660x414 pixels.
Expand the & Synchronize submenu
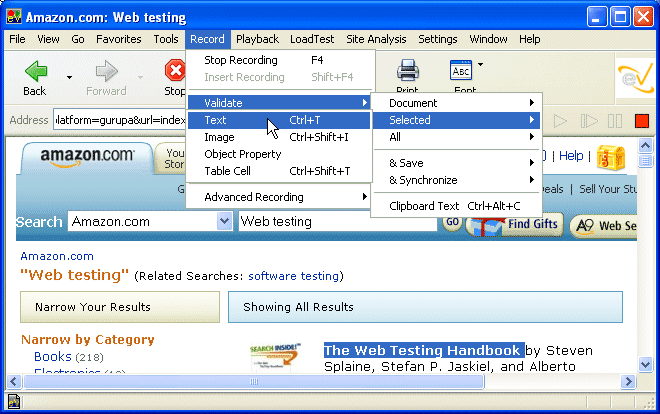(456, 180)
